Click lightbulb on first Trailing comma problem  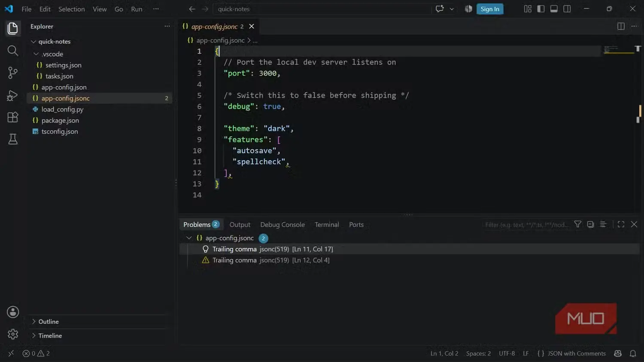click(206, 249)
